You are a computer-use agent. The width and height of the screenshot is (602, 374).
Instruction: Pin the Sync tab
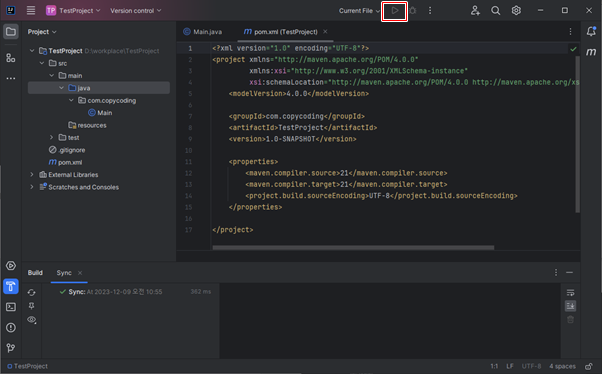31,306
